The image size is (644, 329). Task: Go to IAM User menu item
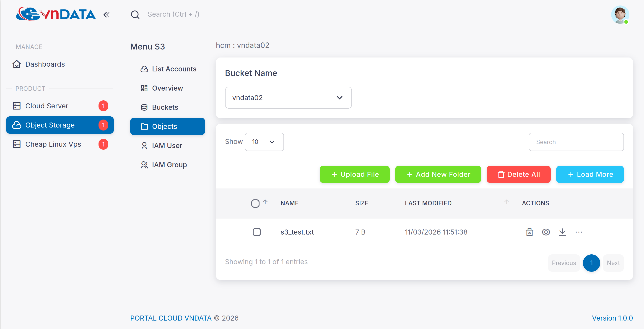coord(167,146)
